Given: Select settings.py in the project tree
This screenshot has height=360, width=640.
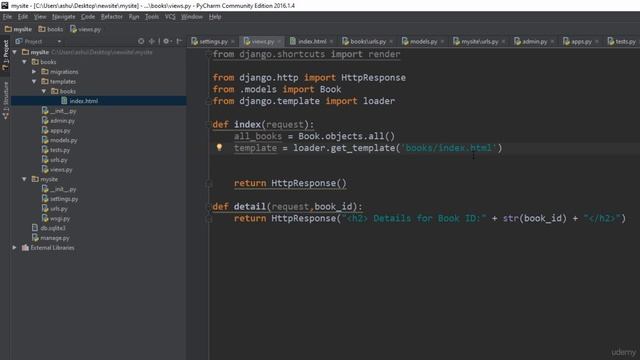Looking at the screenshot, I should tap(64, 199).
